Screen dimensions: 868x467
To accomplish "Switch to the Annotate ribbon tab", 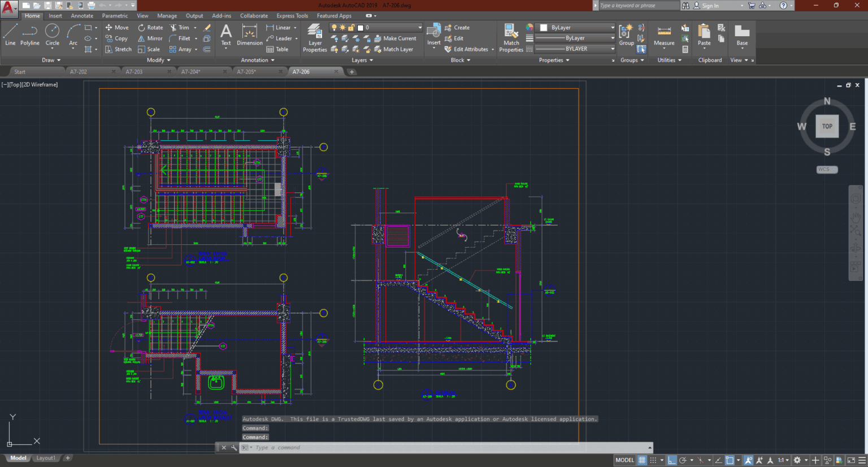I will [x=82, y=15].
